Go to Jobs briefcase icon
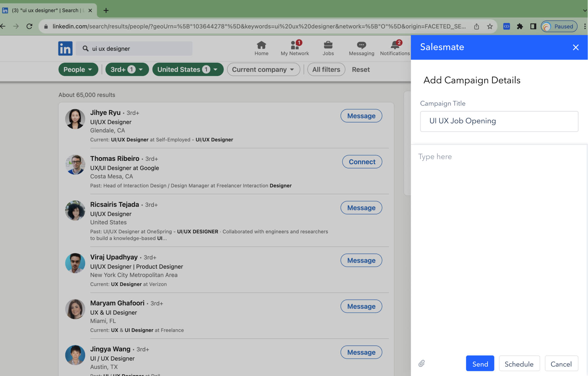The height and width of the screenshot is (376, 588). [328, 48]
